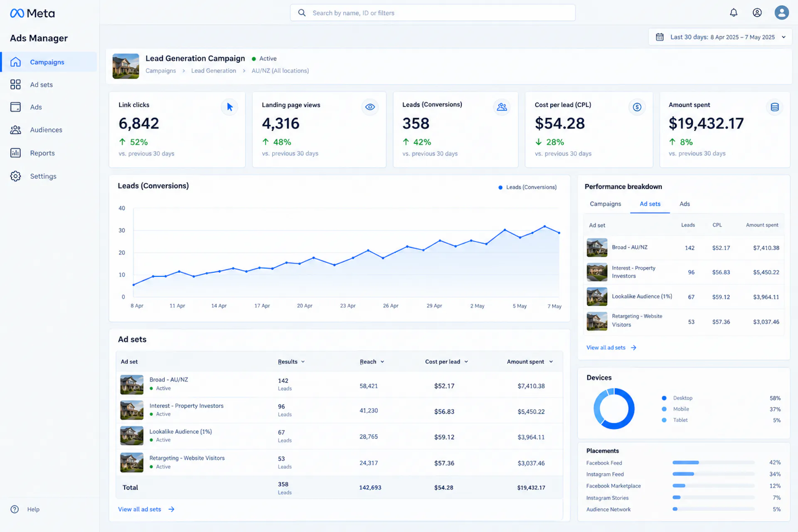
Task: Click the Leads people icon
Action: point(502,107)
